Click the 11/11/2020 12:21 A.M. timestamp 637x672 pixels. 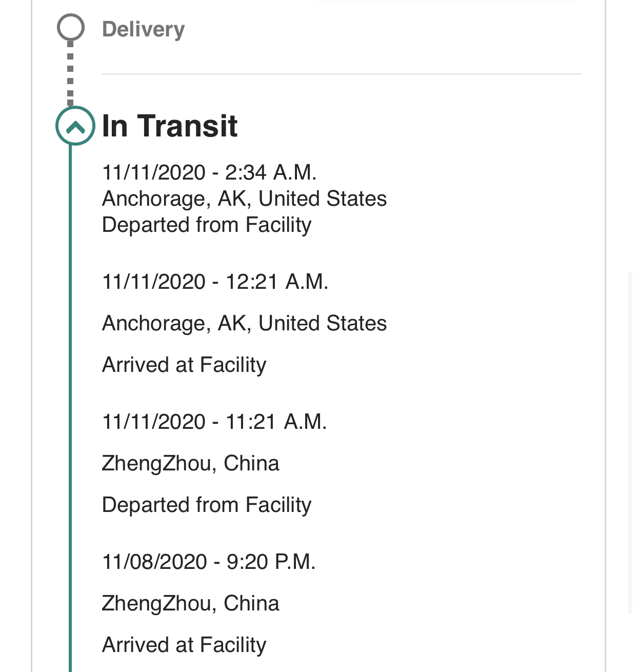[215, 282]
